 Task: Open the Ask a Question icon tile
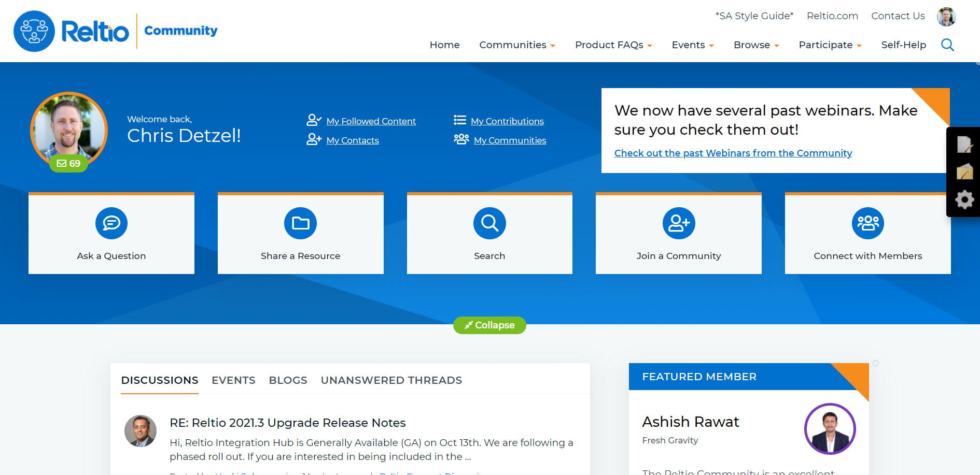click(x=111, y=223)
